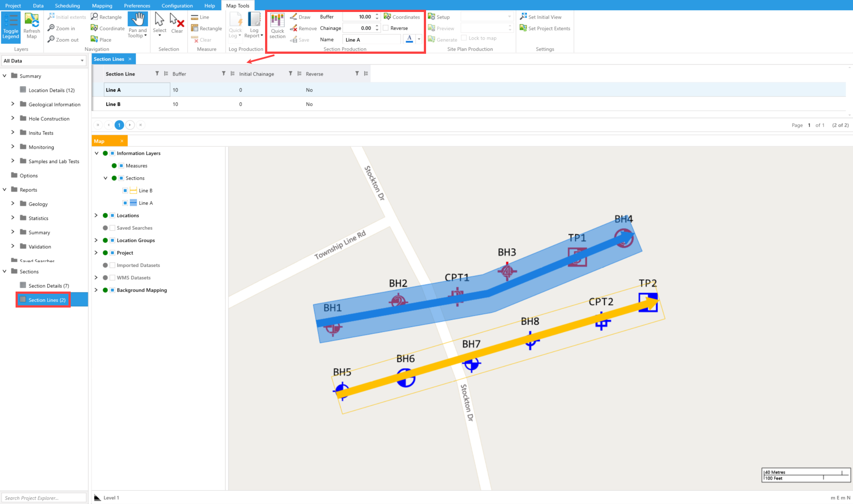Click the Zoom in tool

click(61, 28)
